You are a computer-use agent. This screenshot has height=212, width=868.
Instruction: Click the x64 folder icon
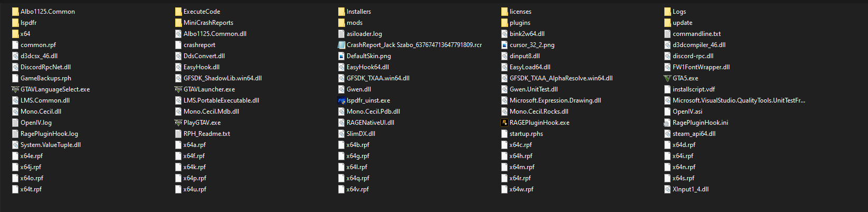tap(15, 34)
